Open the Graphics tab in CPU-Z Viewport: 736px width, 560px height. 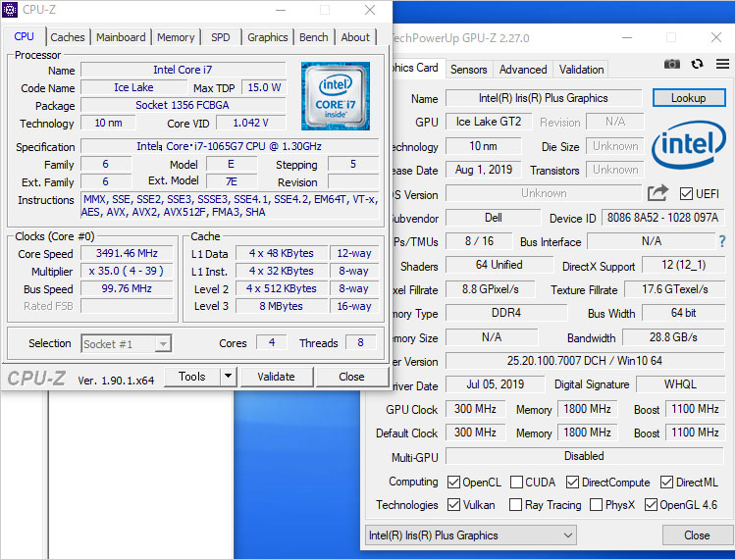point(268,37)
